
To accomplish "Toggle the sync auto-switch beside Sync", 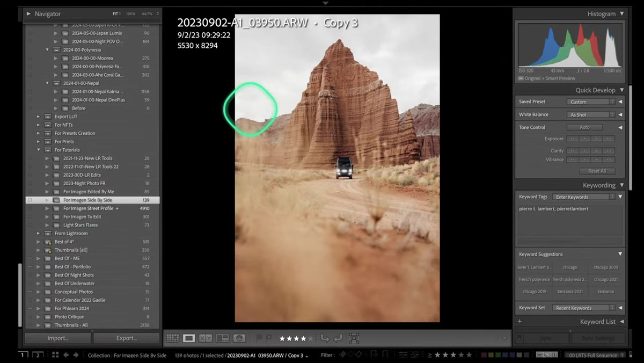I will (519, 338).
